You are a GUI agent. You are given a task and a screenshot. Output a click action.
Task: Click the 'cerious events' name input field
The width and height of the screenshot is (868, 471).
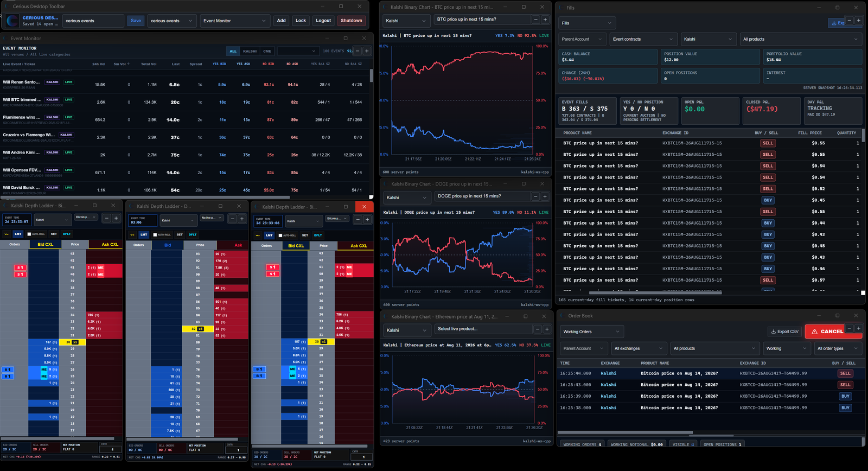click(93, 21)
